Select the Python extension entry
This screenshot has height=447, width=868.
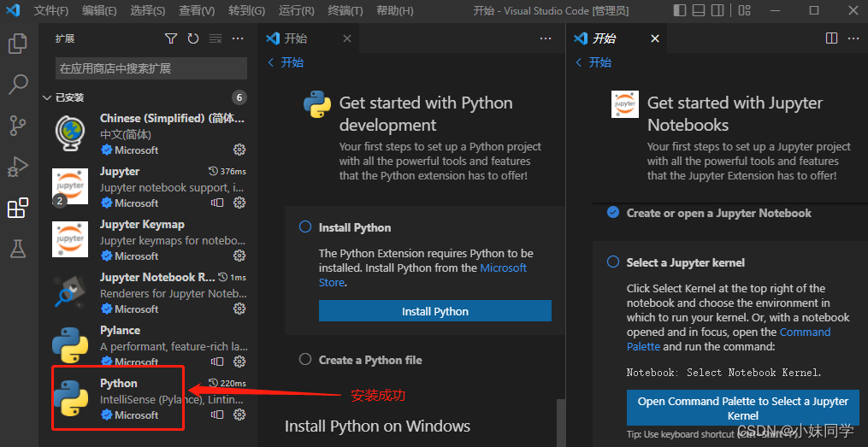147,398
